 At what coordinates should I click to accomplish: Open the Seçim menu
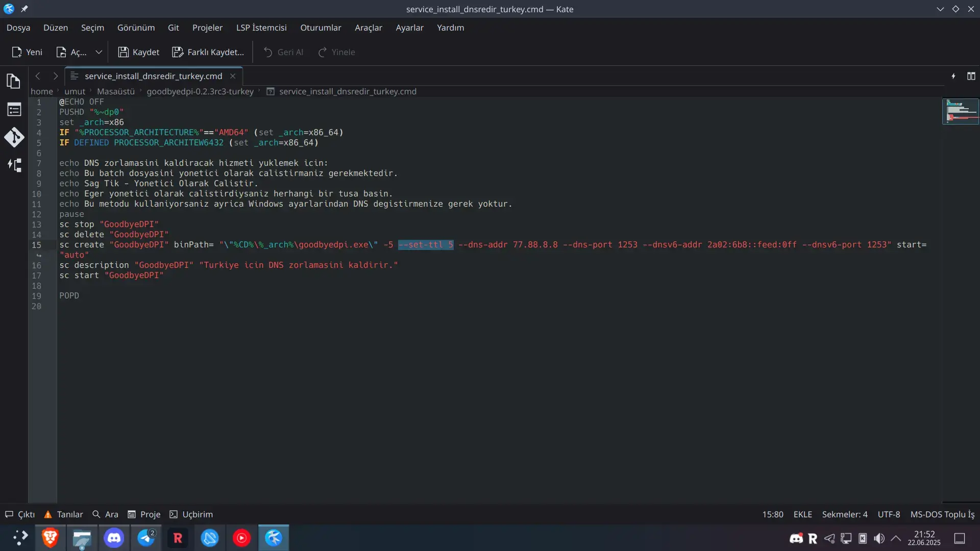point(92,28)
